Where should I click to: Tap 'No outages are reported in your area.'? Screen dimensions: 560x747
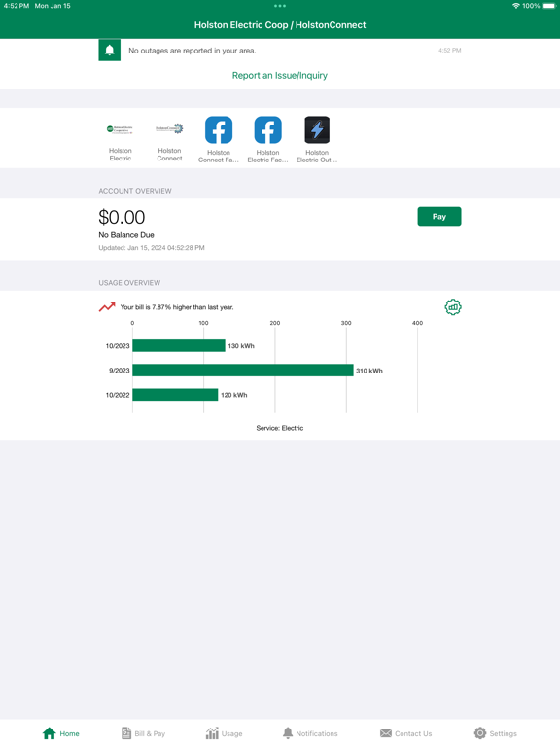pos(192,51)
